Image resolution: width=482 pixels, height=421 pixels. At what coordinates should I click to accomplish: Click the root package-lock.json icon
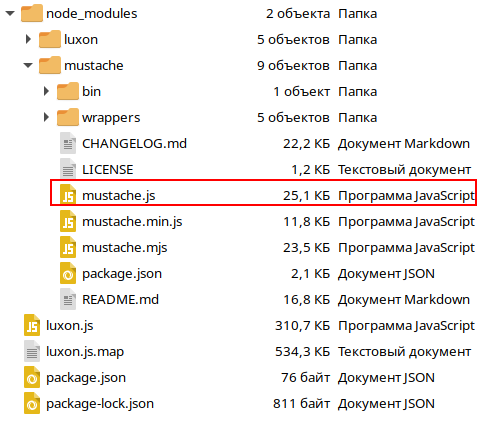pos(32,403)
